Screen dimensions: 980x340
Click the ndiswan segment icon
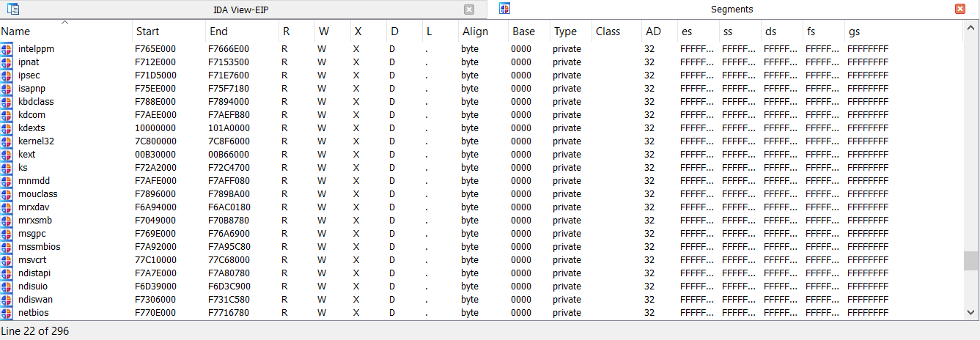click(x=7, y=300)
